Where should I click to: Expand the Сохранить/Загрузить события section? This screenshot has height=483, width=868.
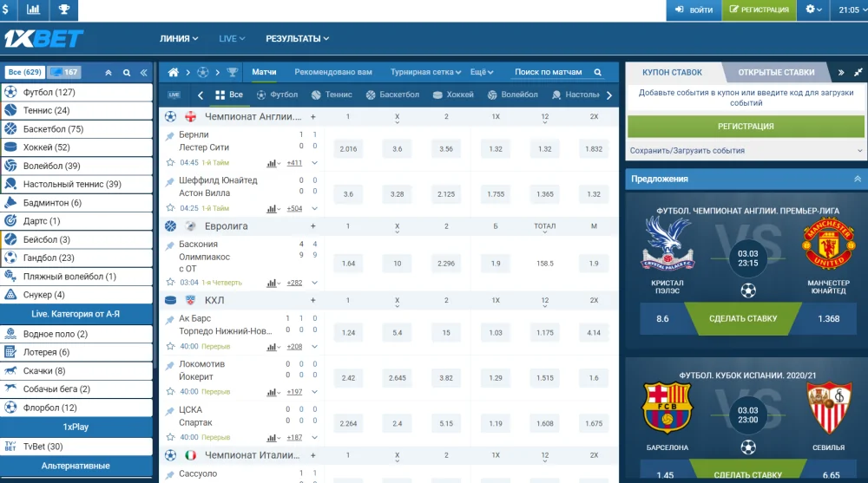point(858,150)
